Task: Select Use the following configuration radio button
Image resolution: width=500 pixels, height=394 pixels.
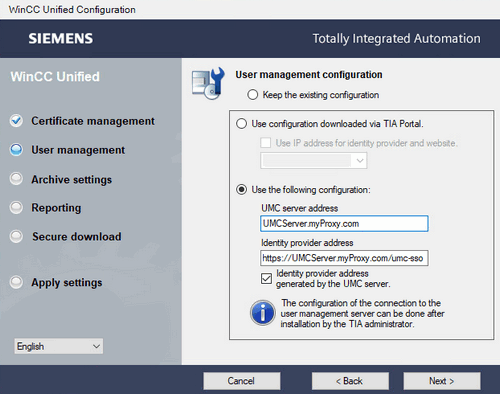Action: (241, 190)
